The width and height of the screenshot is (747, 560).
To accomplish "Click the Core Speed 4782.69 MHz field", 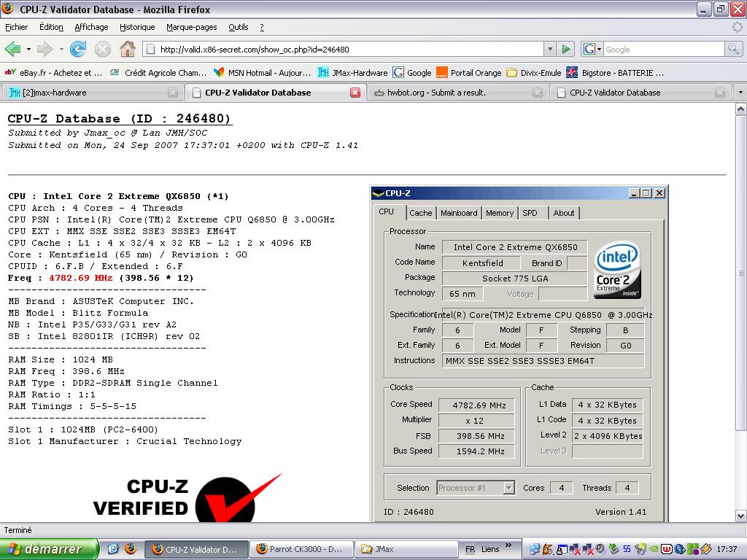I will click(x=476, y=405).
